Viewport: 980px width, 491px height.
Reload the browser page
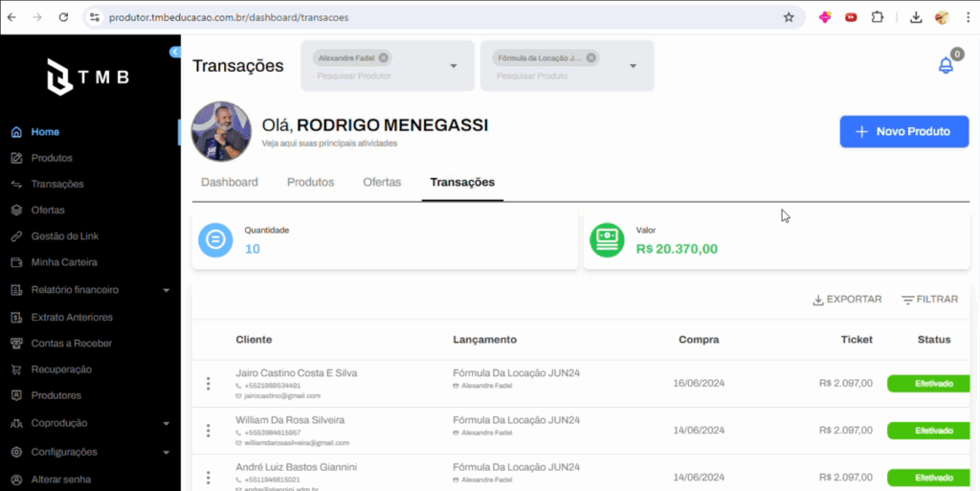point(63,17)
